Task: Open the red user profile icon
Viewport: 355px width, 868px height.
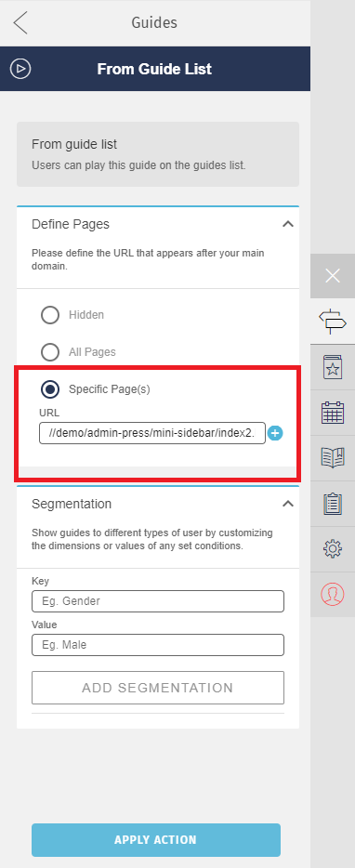Action: (x=333, y=594)
